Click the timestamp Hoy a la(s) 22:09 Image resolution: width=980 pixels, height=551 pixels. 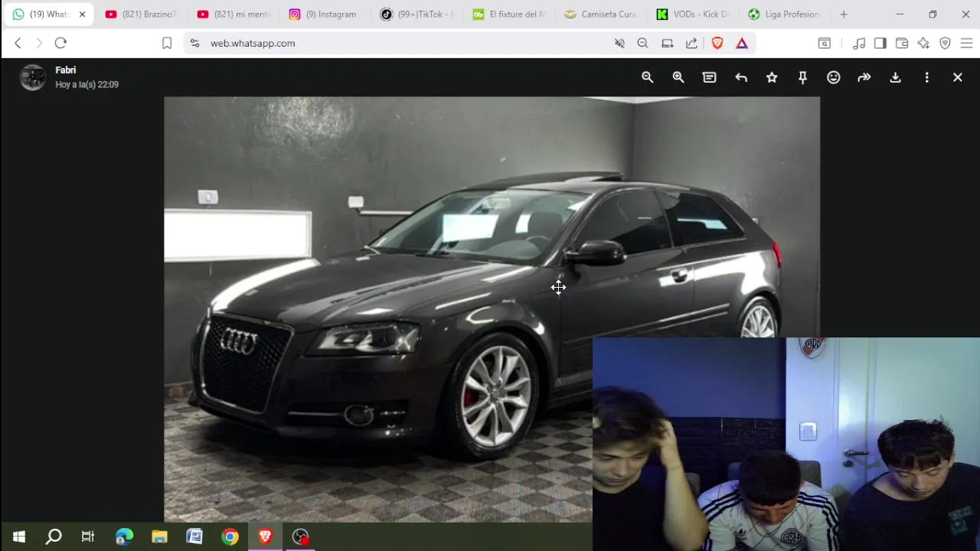coord(87,84)
